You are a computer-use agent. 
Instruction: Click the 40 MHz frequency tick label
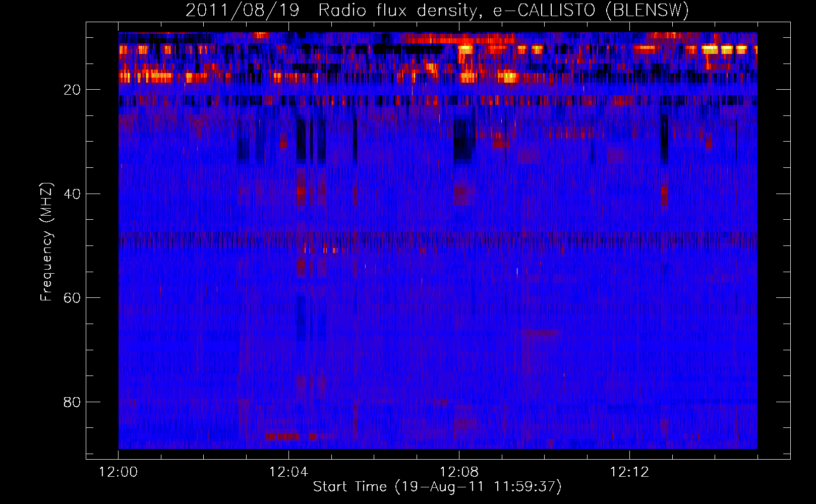click(x=72, y=194)
